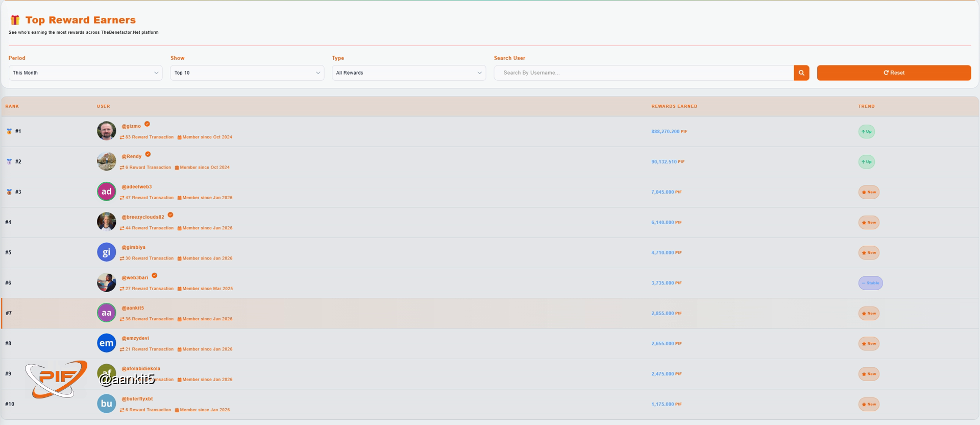This screenshot has width=980, height=425.
Task: Click the verified badge next to @breezyclouds82
Action: pos(170,215)
